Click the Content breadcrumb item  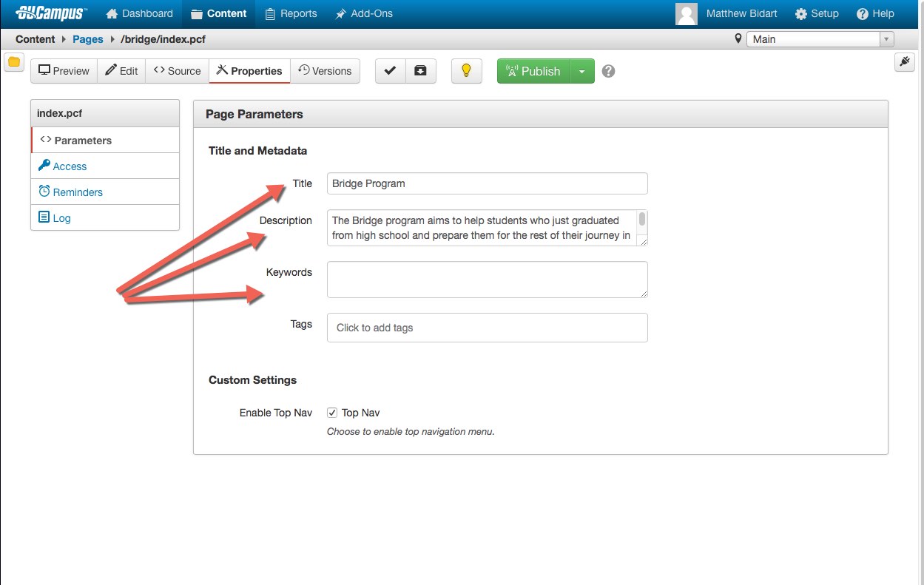click(x=36, y=39)
